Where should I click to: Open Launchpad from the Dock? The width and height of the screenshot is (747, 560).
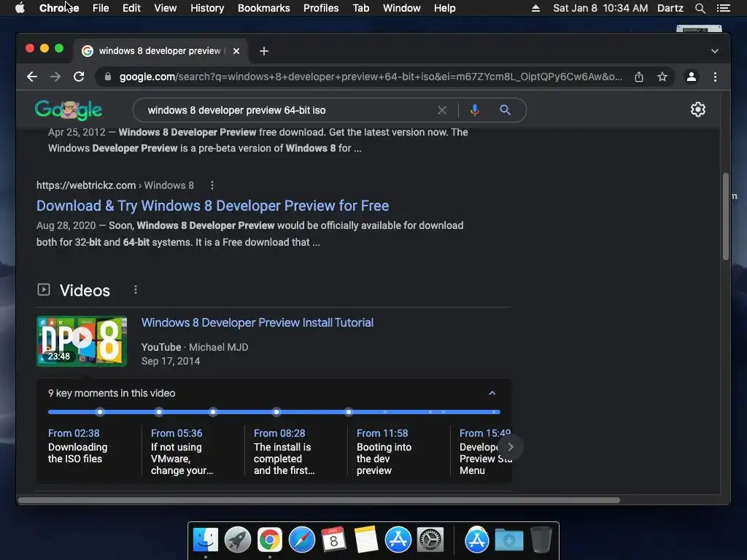238,540
